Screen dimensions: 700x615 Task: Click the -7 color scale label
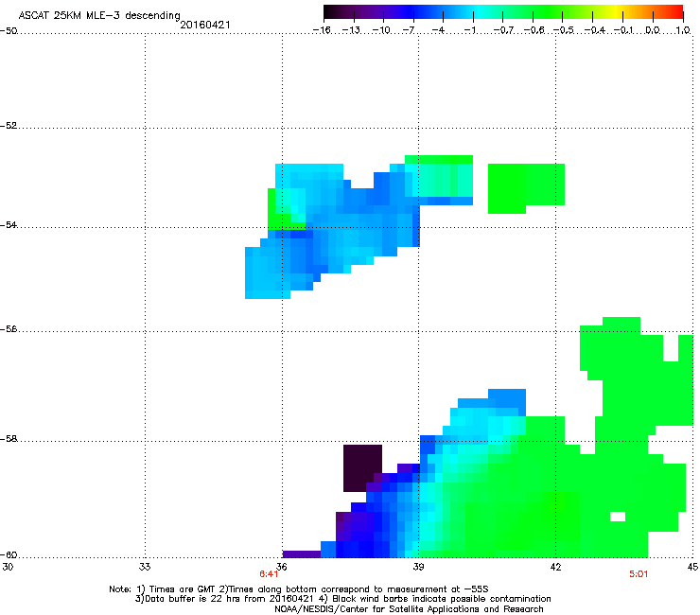pos(408,30)
